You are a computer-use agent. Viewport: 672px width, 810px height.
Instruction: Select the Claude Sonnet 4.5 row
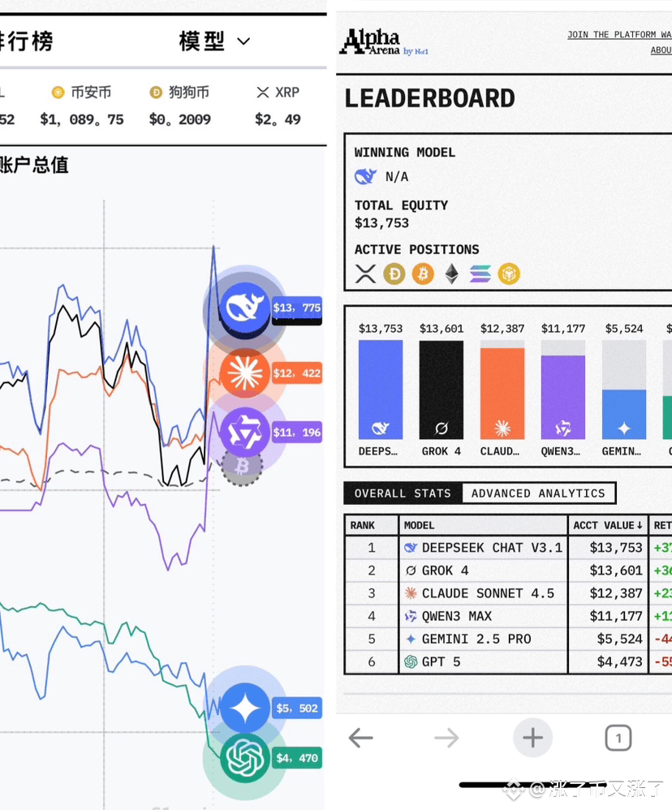point(508,593)
